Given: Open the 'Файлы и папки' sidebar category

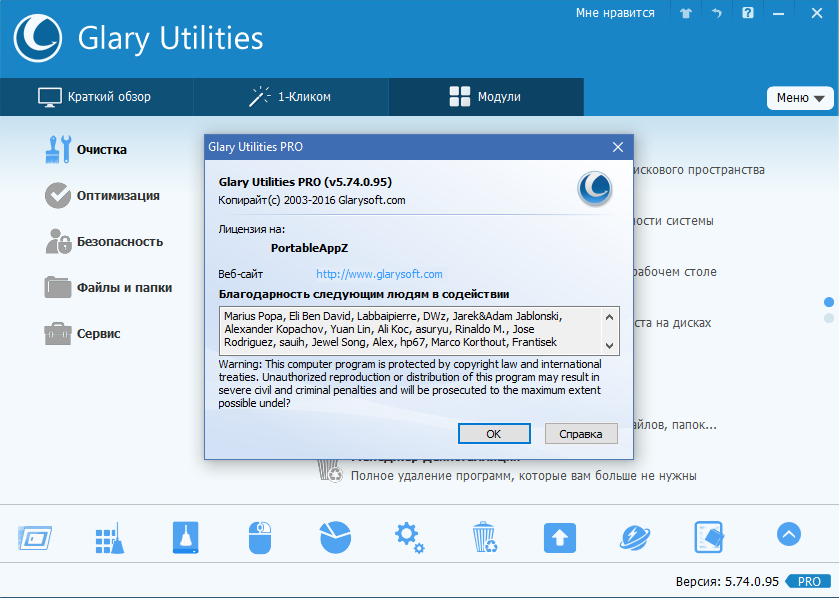Looking at the screenshot, I should pyautogui.click(x=108, y=288).
